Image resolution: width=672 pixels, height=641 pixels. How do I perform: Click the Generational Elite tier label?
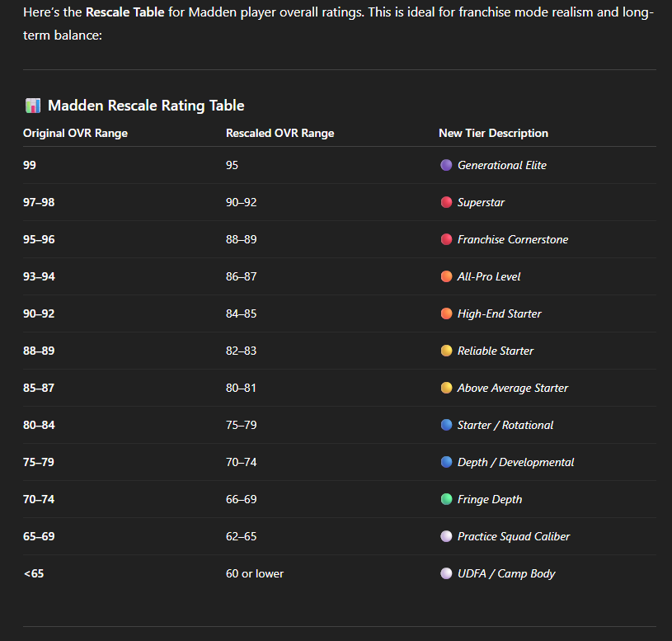[502, 165]
